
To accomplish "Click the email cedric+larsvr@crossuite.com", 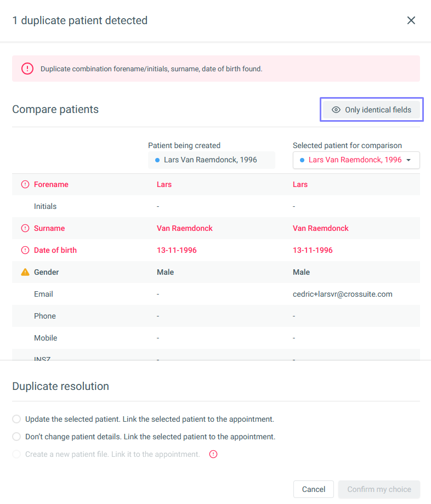I will [342, 294].
